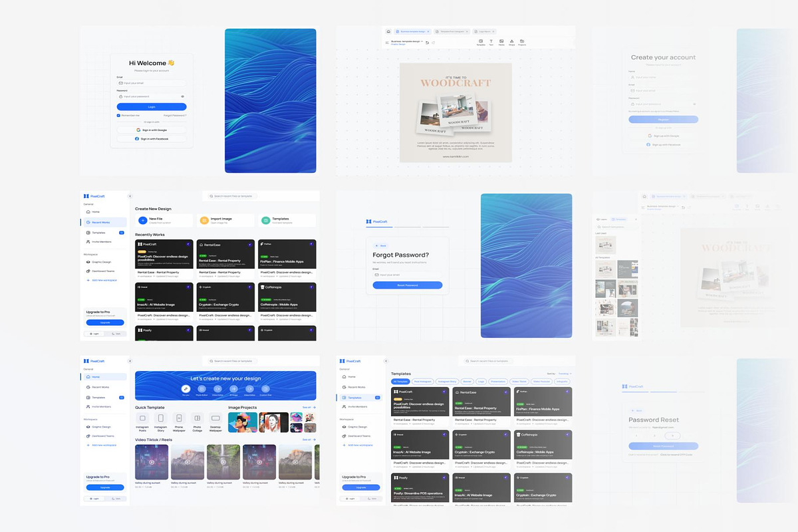Select the Projects tool in the editor toolbar
Viewport: 798px width, 532px height.
click(522, 42)
